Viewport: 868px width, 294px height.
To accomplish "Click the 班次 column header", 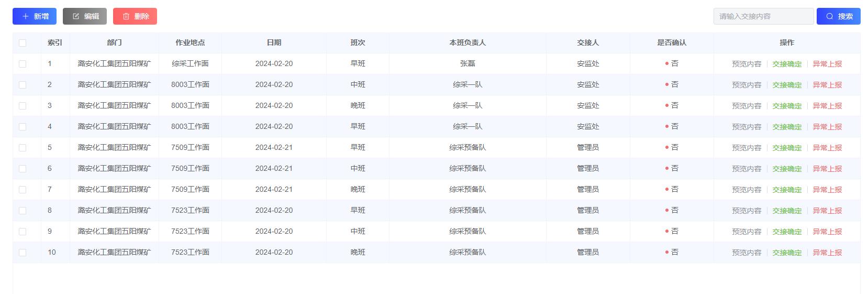I will coord(358,42).
